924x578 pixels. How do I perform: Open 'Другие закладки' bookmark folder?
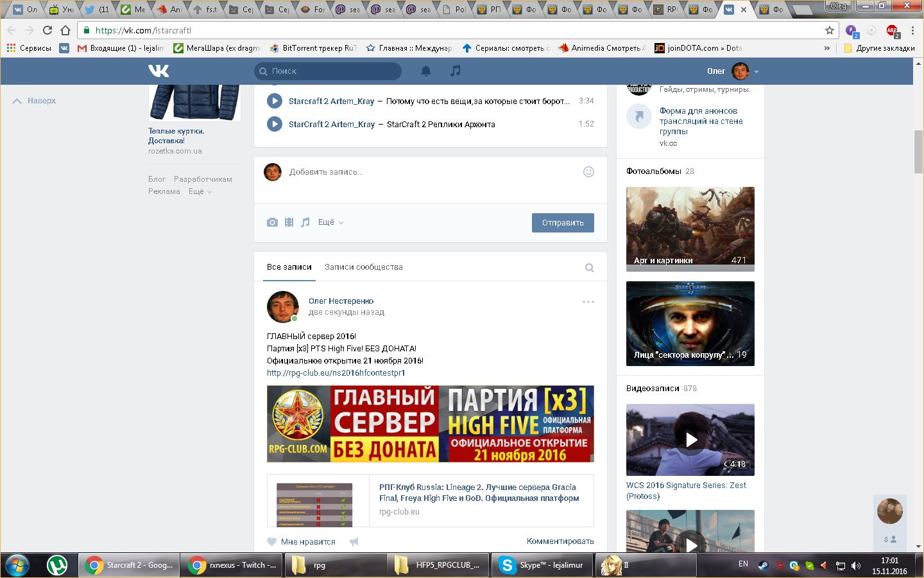(x=879, y=48)
